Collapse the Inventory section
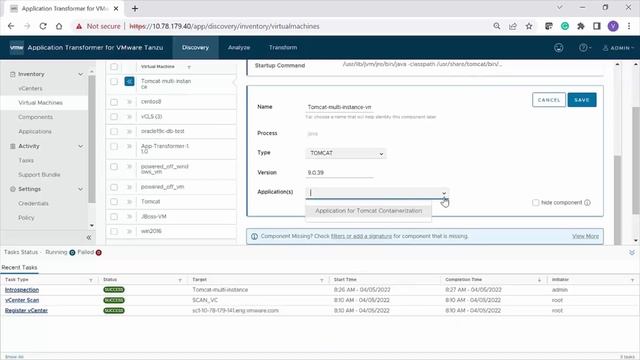 tap(80, 74)
